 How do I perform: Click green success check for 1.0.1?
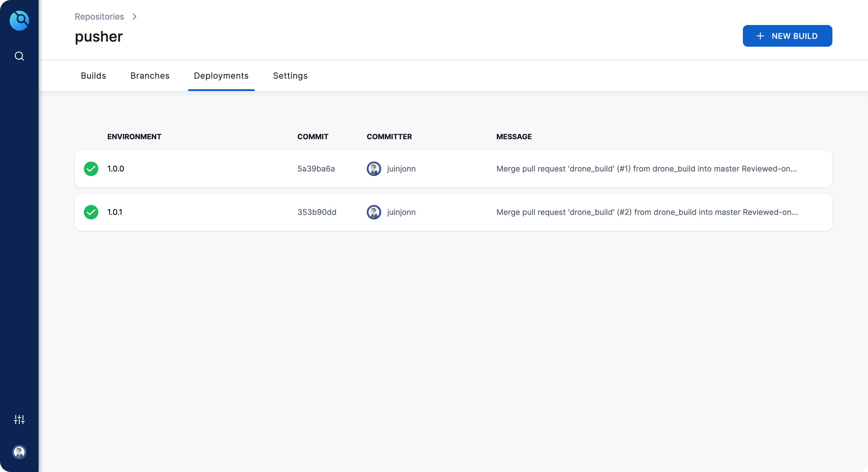tap(91, 212)
